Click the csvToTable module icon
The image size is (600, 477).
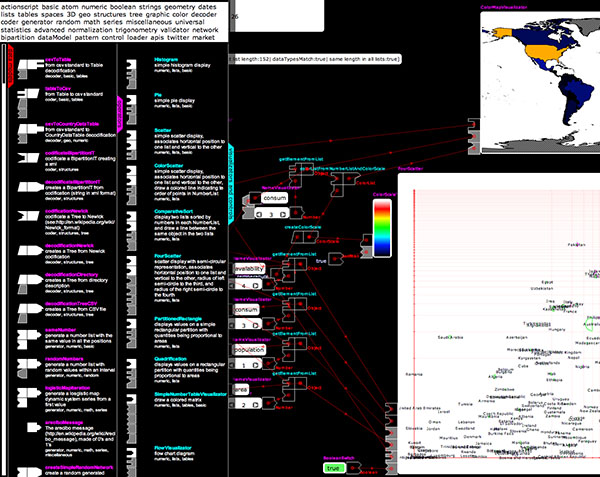tap(27, 66)
